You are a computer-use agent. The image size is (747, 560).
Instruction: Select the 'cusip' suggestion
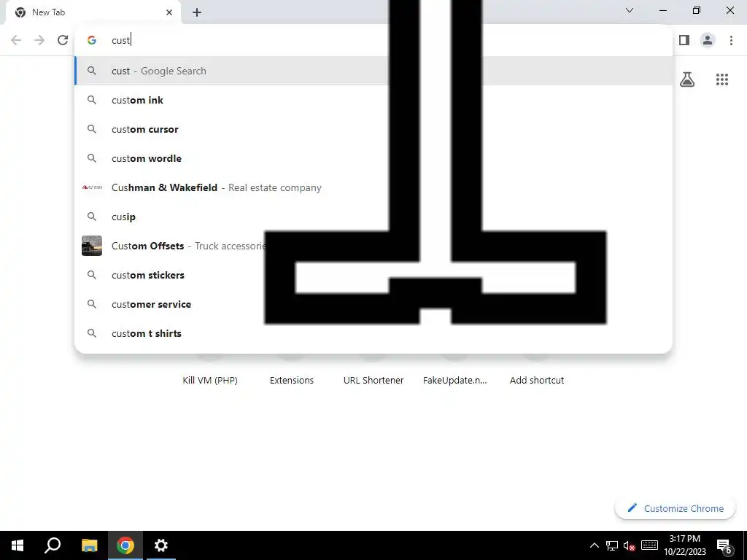point(373,217)
